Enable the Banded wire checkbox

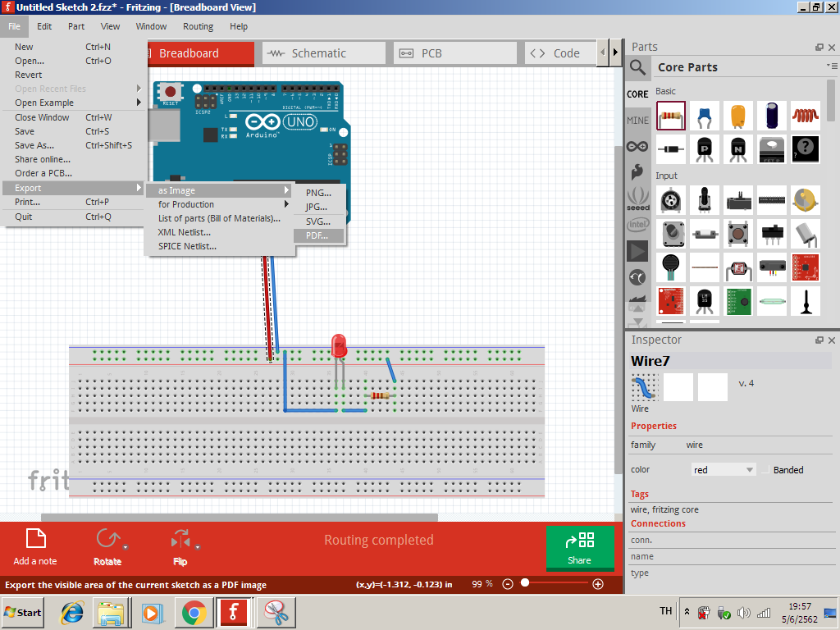(765, 470)
